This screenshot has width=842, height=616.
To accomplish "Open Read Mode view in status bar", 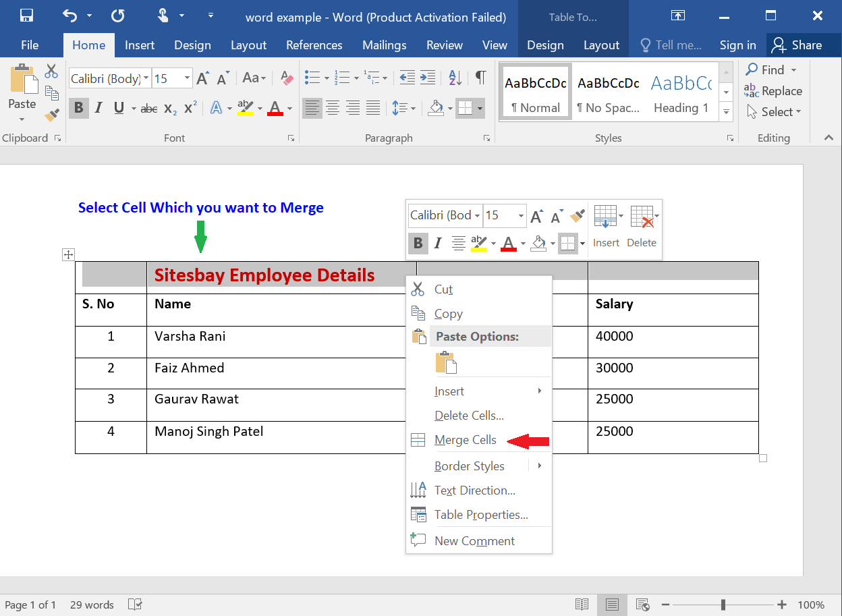I will (582, 605).
